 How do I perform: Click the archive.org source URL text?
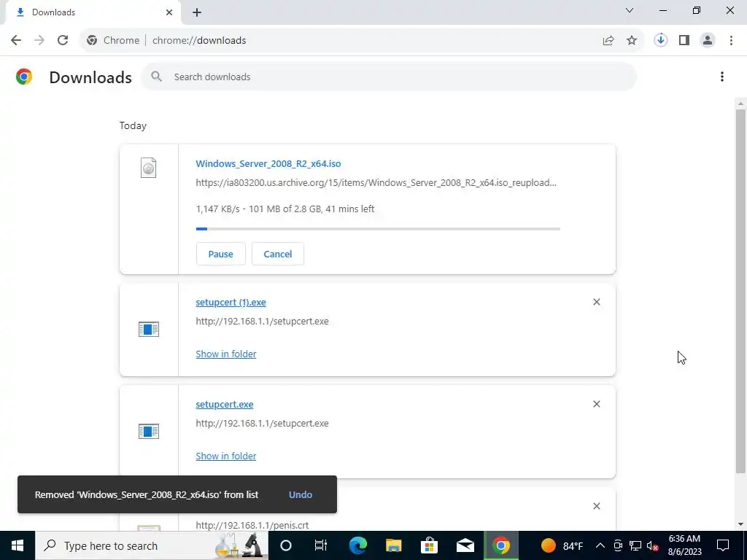pyautogui.click(x=376, y=182)
